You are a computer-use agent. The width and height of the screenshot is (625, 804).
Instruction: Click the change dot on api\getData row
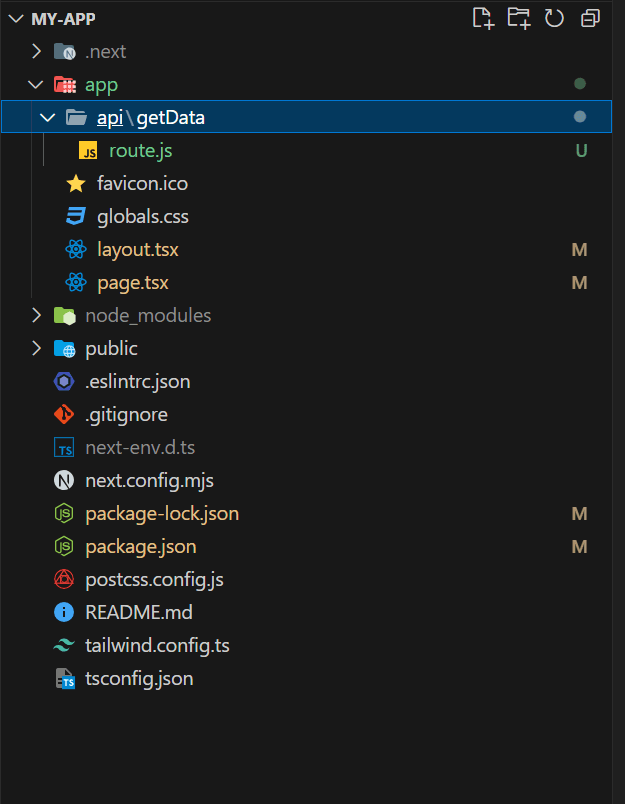(580, 117)
